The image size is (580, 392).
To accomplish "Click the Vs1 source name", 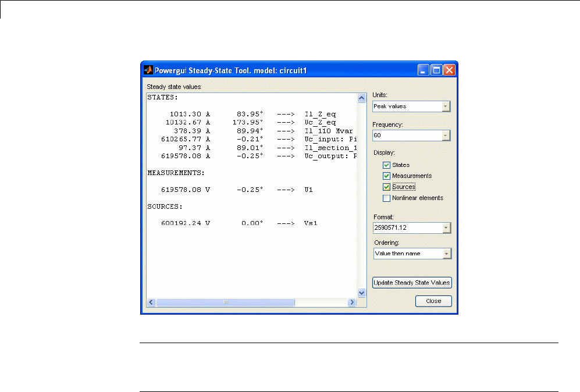I will [311, 223].
